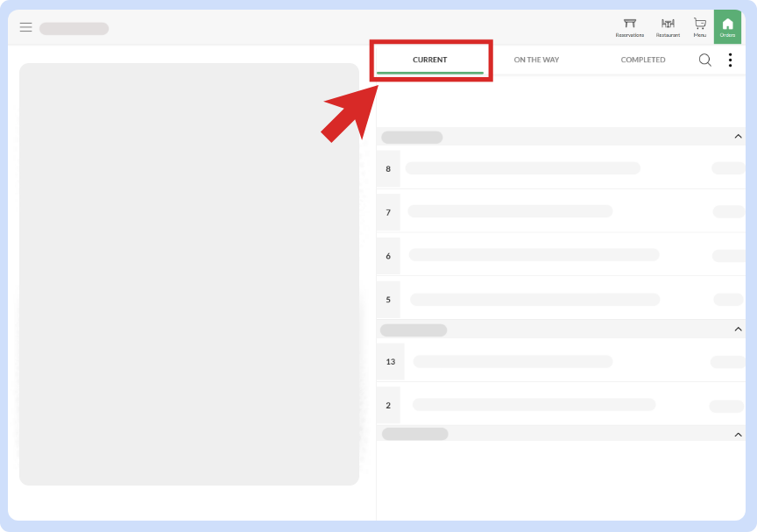Switch to the On The Way tab

click(536, 60)
